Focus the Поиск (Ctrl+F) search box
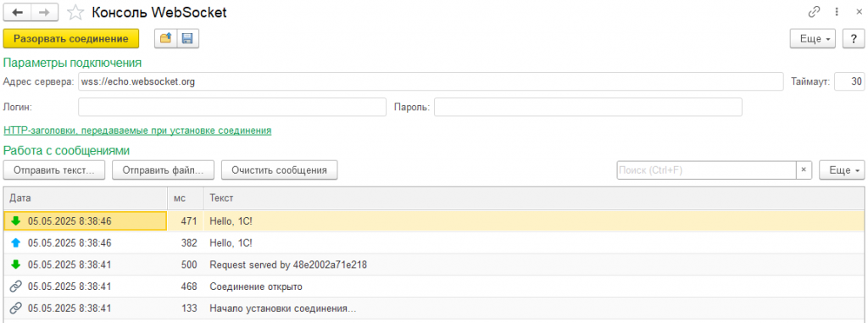The image size is (868, 323). pos(706,170)
